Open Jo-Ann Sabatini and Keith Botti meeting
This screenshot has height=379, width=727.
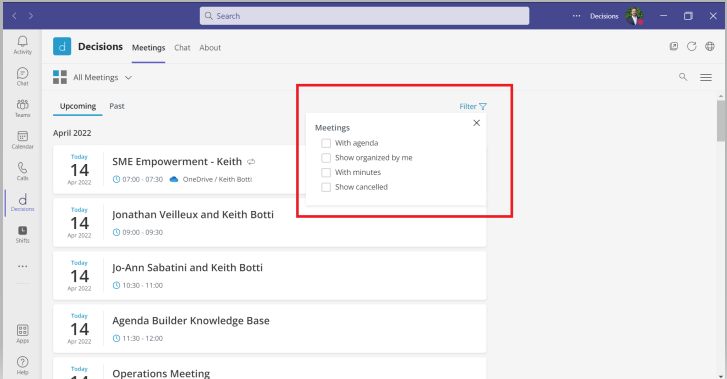click(187, 268)
